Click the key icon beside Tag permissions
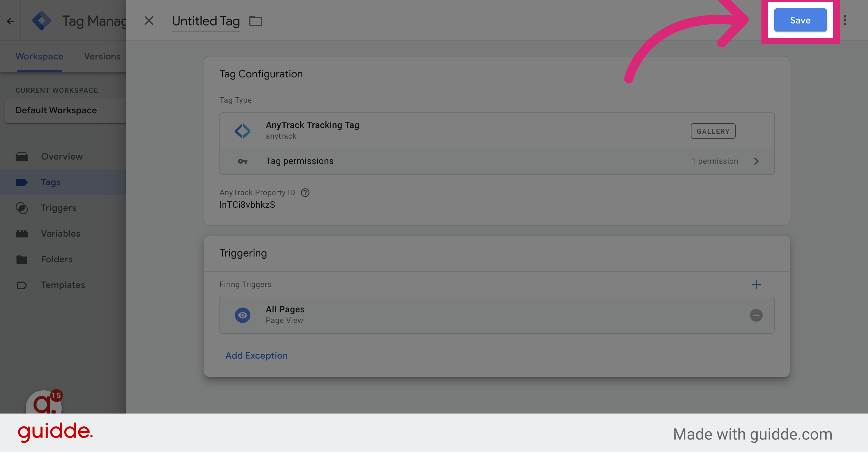Screen dimensions: 868x452 pyautogui.click(x=243, y=161)
